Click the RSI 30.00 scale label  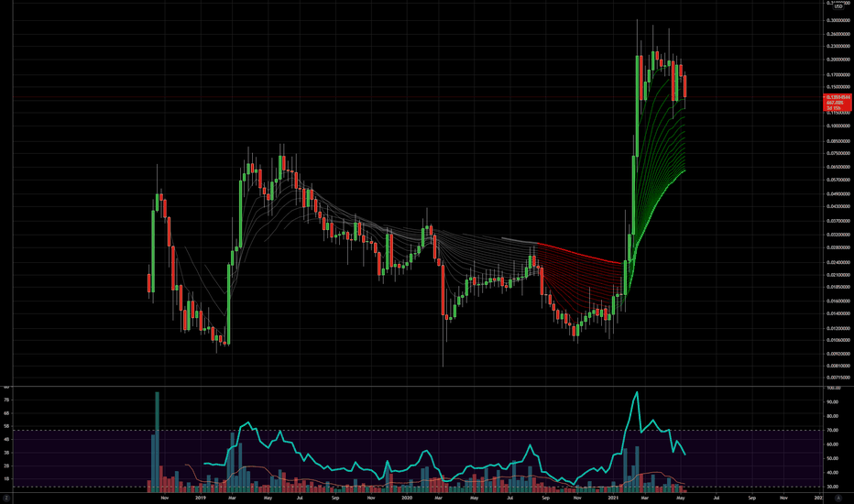pos(832,487)
